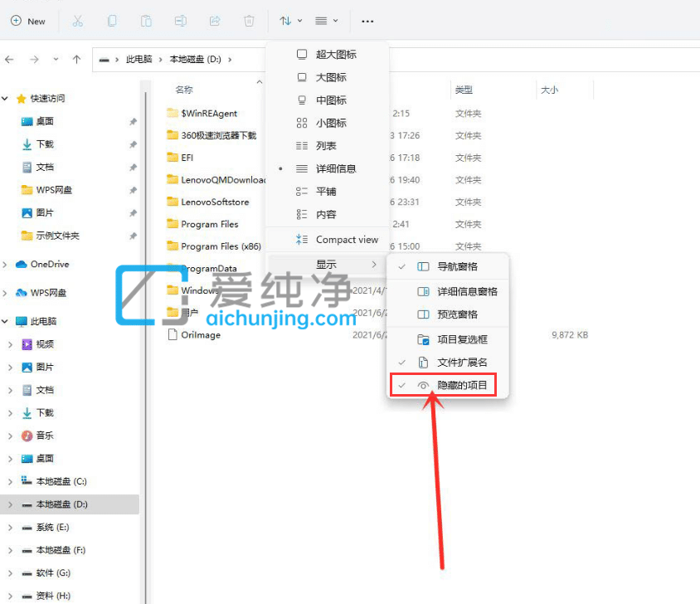This screenshot has height=604, width=700.
Task: Select the 360极速浏览器下载 folder
Action: [x=212, y=135]
